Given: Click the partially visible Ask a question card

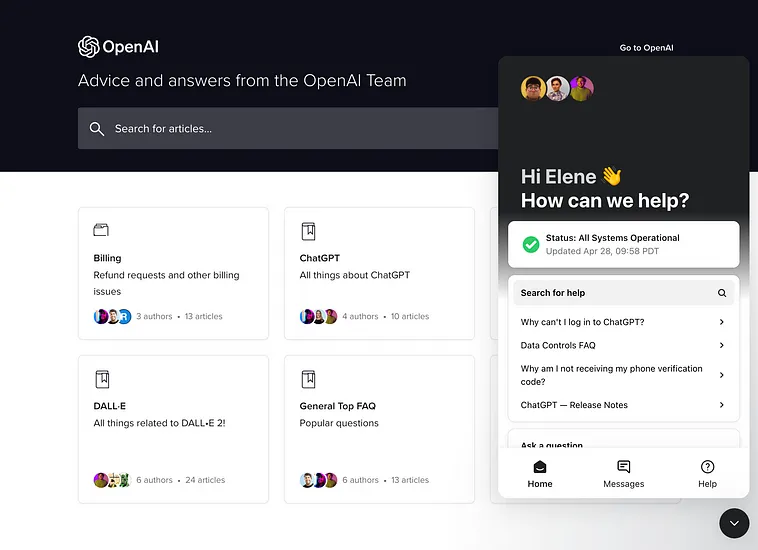Looking at the screenshot, I should [x=623, y=439].
